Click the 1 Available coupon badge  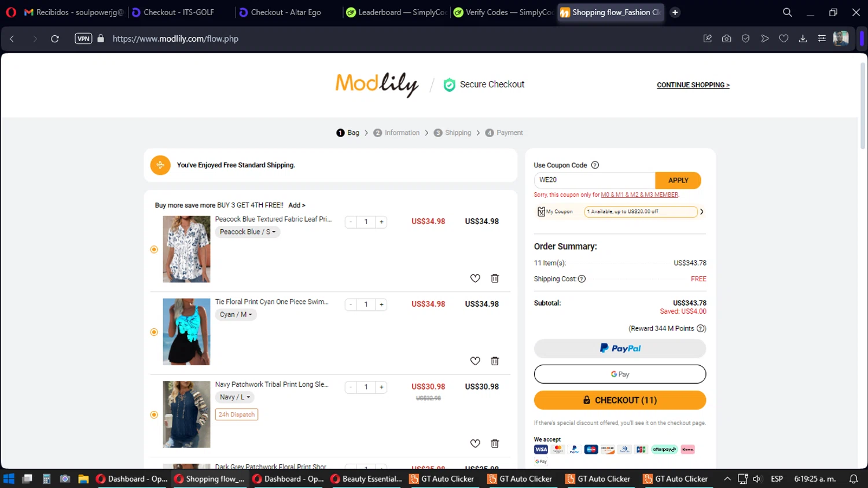pos(641,212)
